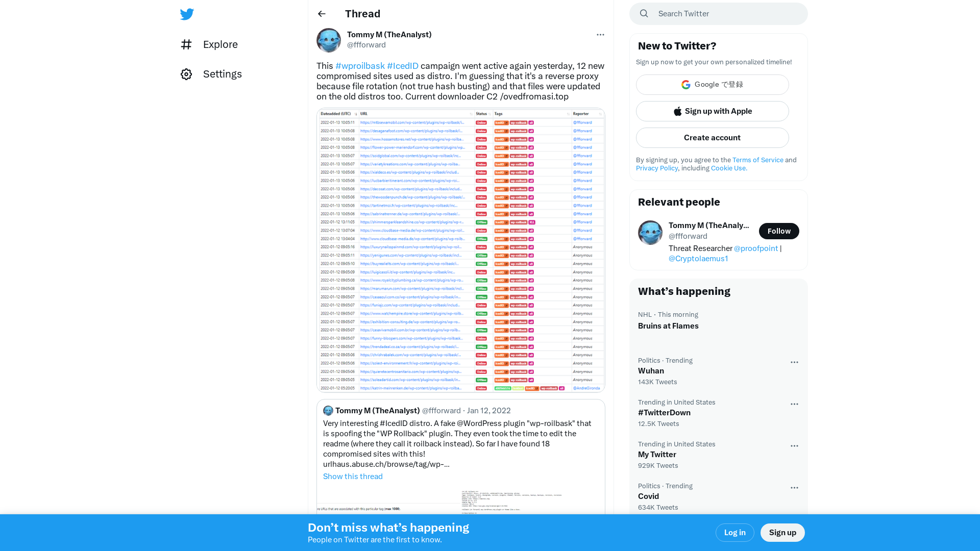Open Tommy M (TheAnalyst) tweet author name
This screenshot has width=980, height=551.
[389, 34]
